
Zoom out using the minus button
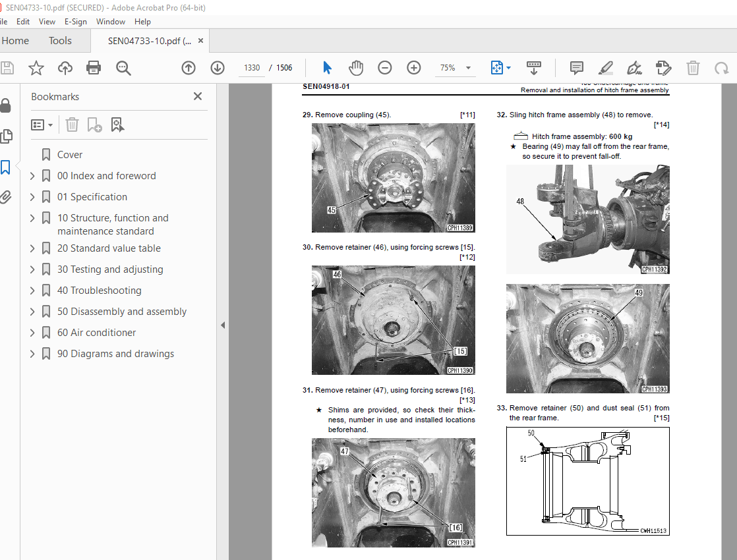384,68
